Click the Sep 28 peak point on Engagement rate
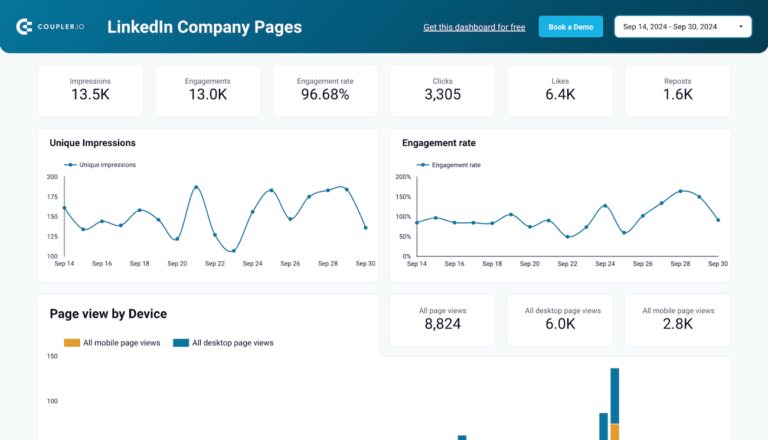This screenshot has height=440, width=768. [x=680, y=191]
